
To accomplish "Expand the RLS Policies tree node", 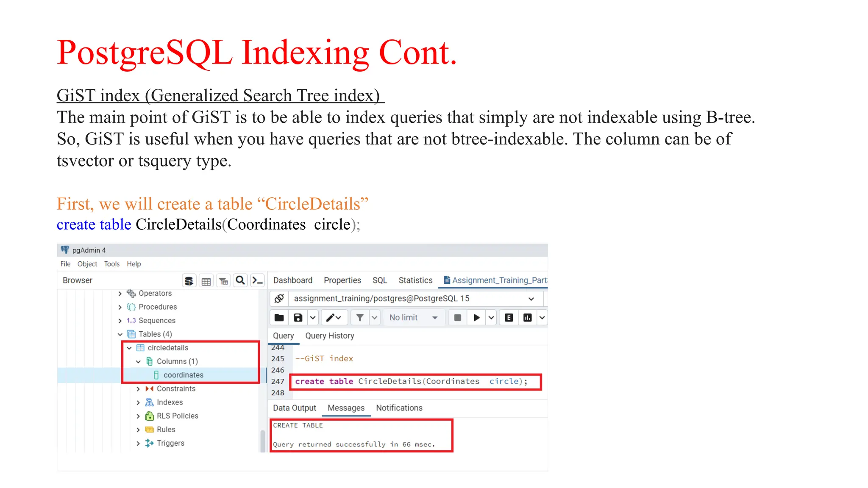I will [x=138, y=416].
